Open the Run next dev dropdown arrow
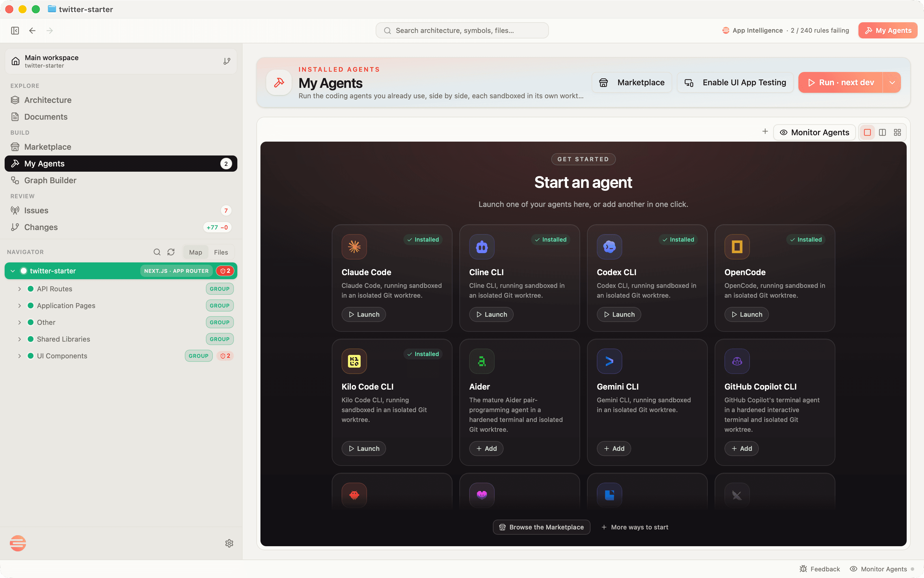The width and height of the screenshot is (924, 578). click(x=892, y=83)
